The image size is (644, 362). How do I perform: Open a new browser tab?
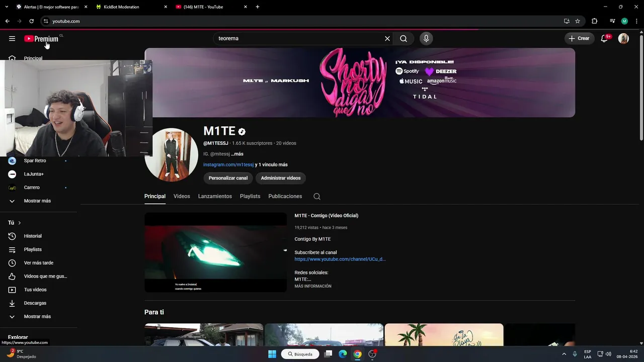[258, 7]
